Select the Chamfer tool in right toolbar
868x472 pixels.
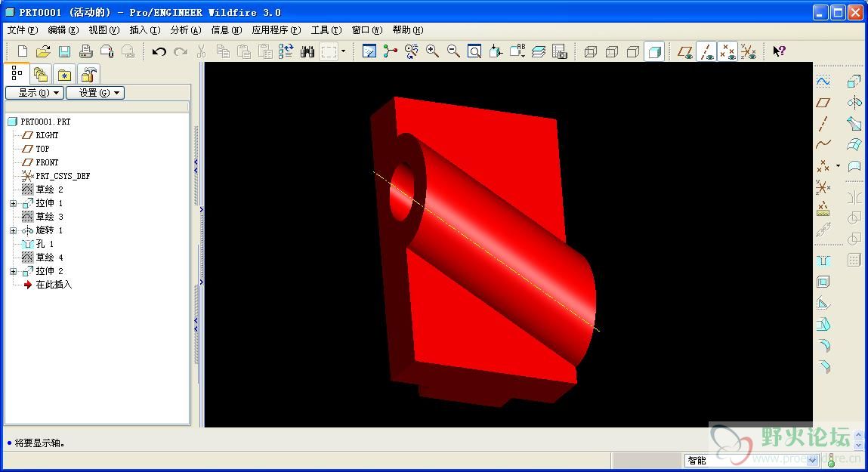(823, 366)
